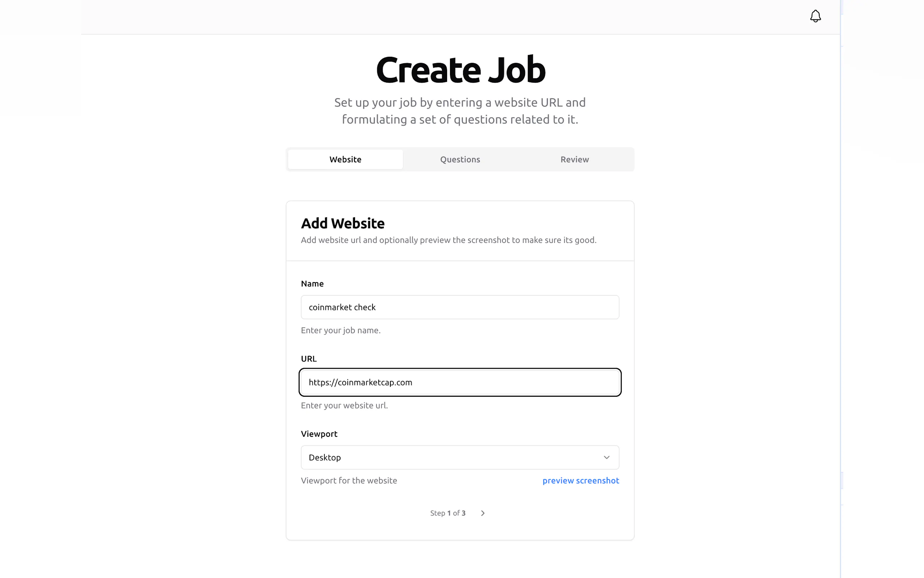Click the Step 1 of 3 indicator
The height and width of the screenshot is (578, 924).
point(448,513)
